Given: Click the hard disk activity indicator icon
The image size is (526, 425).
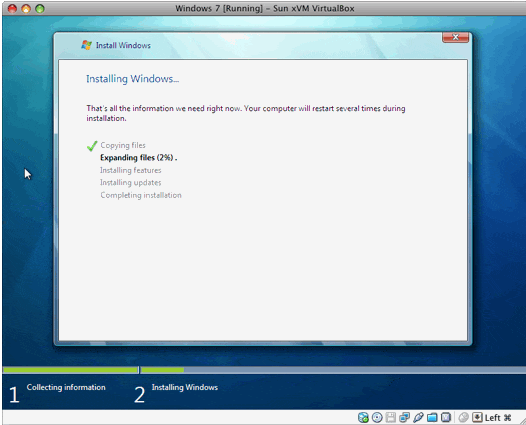Looking at the screenshot, I should click(x=363, y=418).
